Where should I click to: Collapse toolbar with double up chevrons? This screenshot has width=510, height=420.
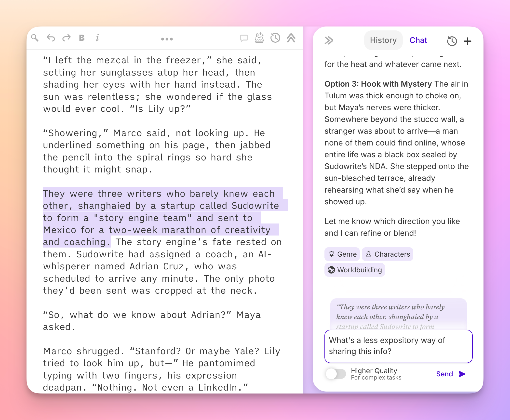point(291,38)
